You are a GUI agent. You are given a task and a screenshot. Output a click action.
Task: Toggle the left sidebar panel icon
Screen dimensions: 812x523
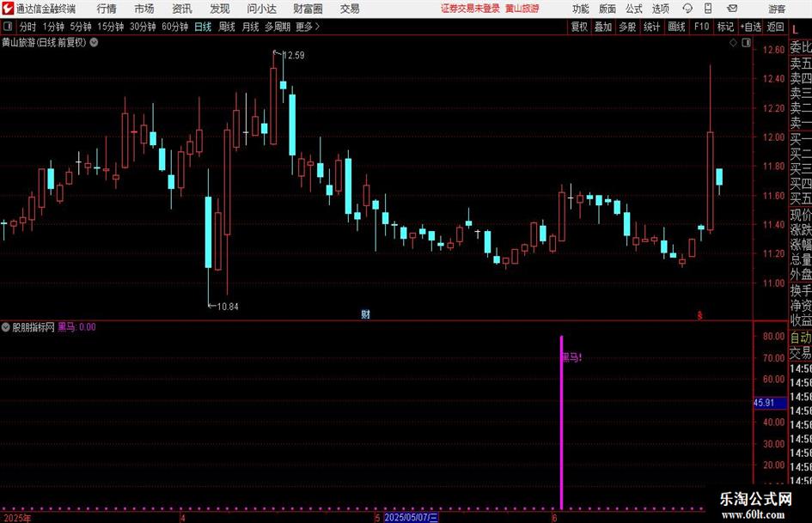pyautogui.click(x=8, y=27)
